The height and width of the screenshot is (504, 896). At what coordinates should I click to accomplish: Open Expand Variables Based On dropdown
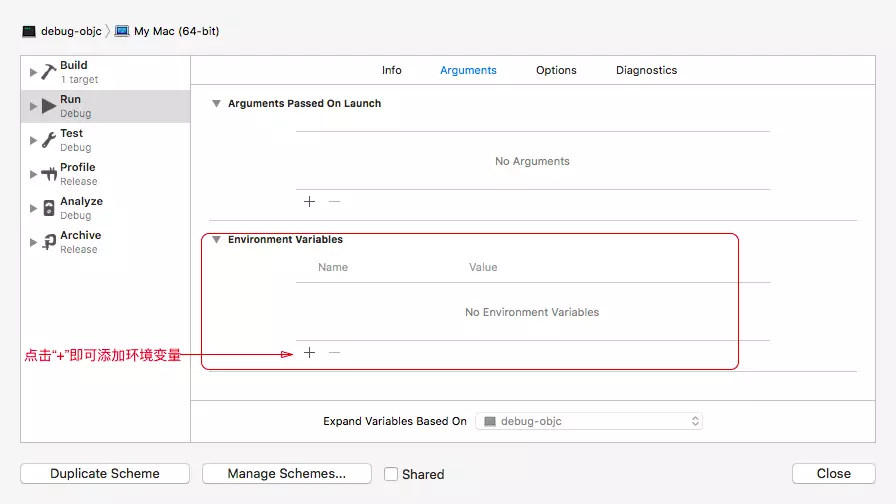coord(589,421)
